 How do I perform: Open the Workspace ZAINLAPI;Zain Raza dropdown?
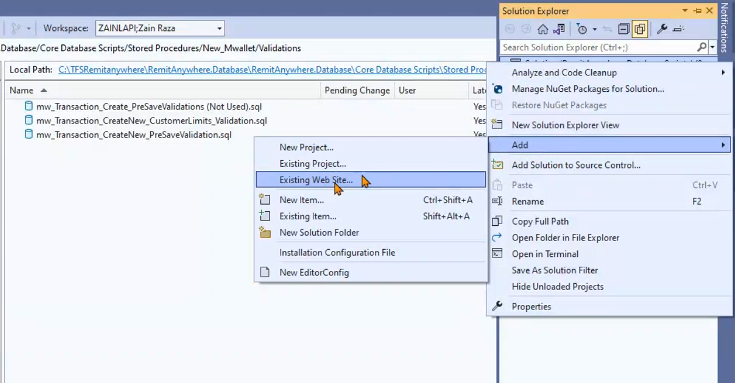pos(219,28)
